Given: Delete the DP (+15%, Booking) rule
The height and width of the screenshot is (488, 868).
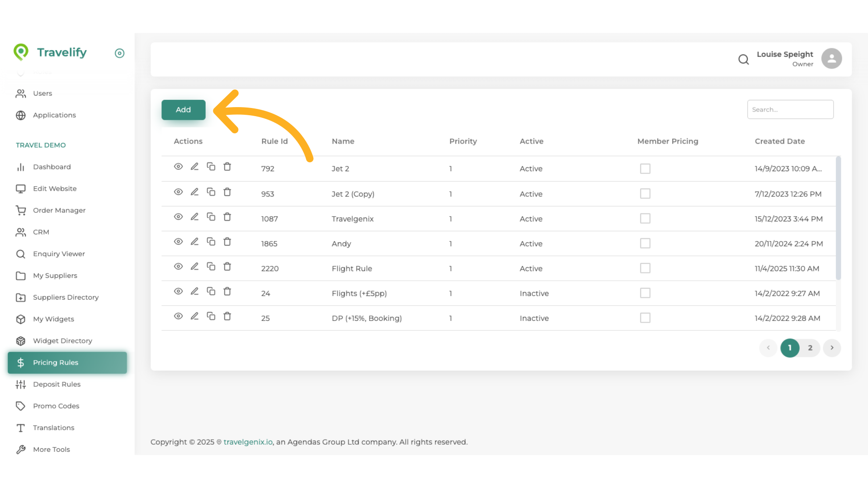Looking at the screenshot, I should [x=227, y=316].
